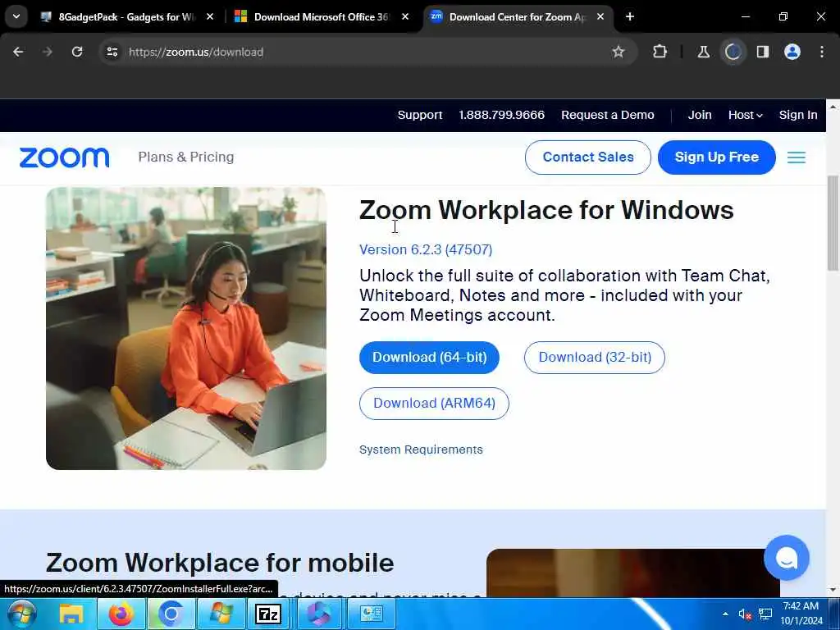Close the Microsoft Office 365 tab
Screen dimensions: 840x630
[x=405, y=17]
